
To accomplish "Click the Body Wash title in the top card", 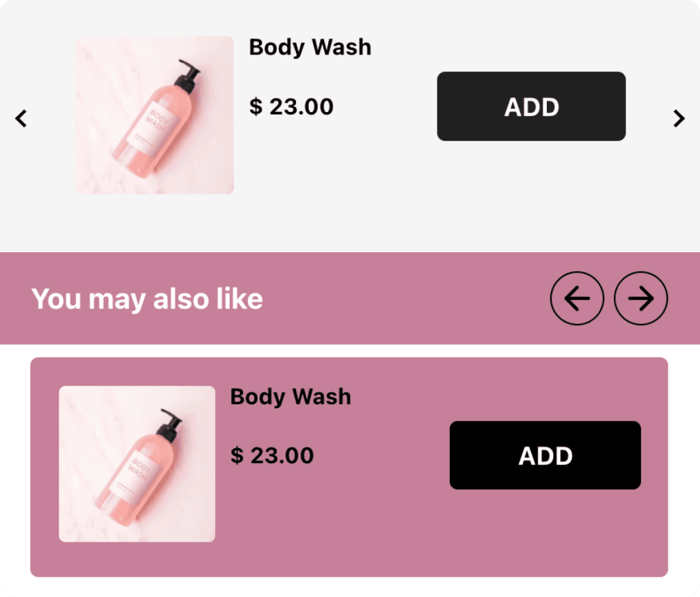I will click(310, 47).
